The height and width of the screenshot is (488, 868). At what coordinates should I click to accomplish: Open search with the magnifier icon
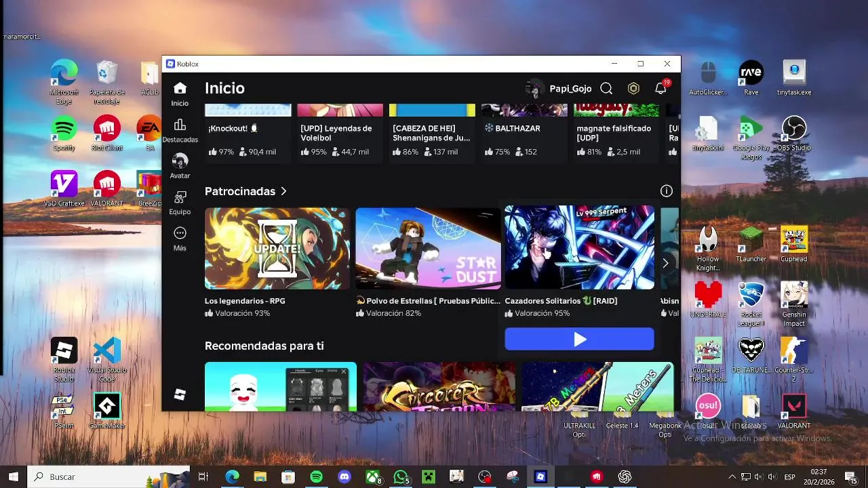(606, 89)
